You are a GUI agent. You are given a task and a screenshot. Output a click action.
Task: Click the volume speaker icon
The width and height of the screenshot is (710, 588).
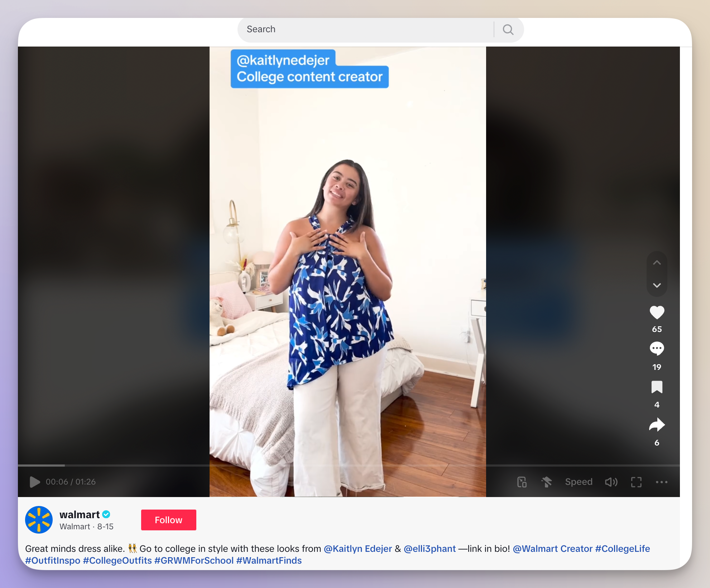pyautogui.click(x=611, y=481)
